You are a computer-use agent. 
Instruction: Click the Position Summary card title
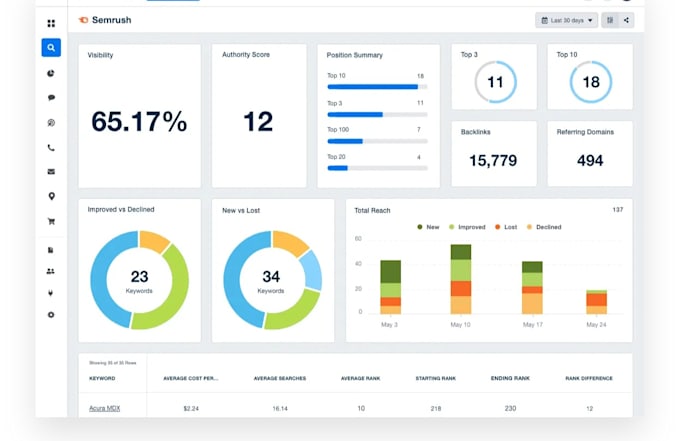pos(355,55)
